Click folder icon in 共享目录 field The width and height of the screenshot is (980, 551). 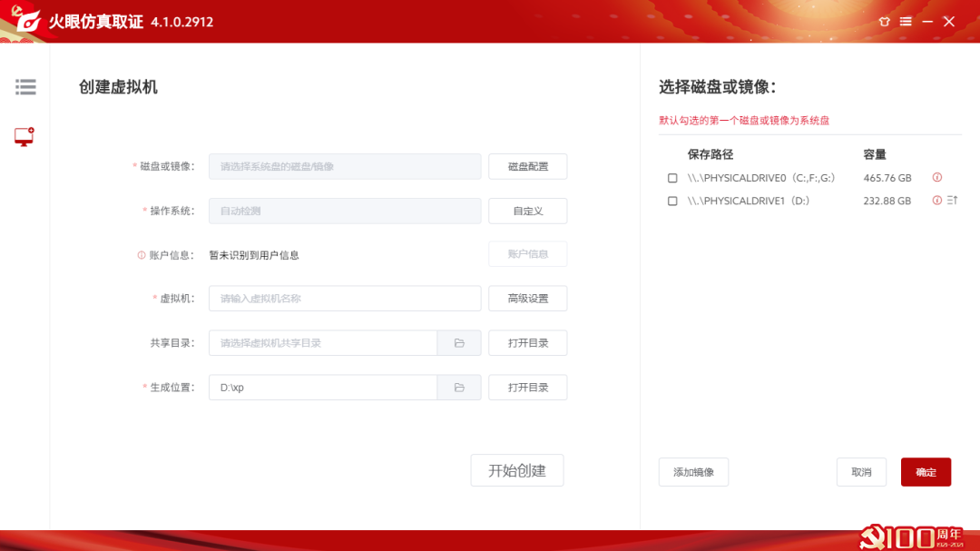pos(459,343)
